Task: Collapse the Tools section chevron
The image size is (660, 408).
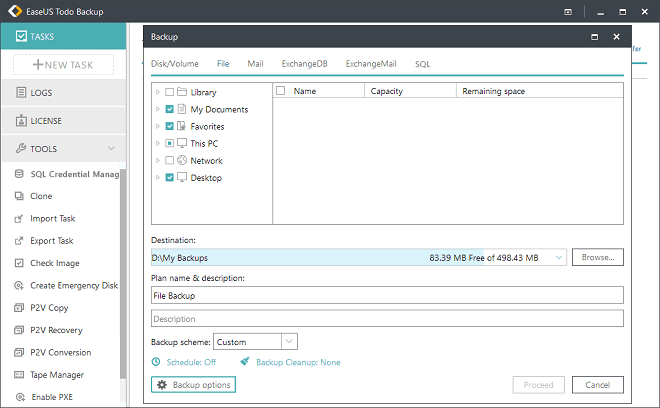Action: click(x=111, y=148)
